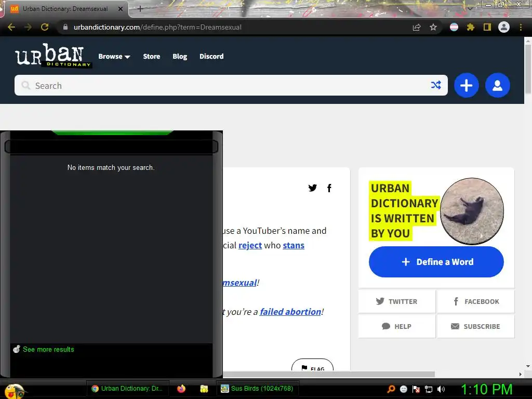This screenshot has height=399, width=532.
Task: Open the Store page
Action: pyautogui.click(x=151, y=56)
